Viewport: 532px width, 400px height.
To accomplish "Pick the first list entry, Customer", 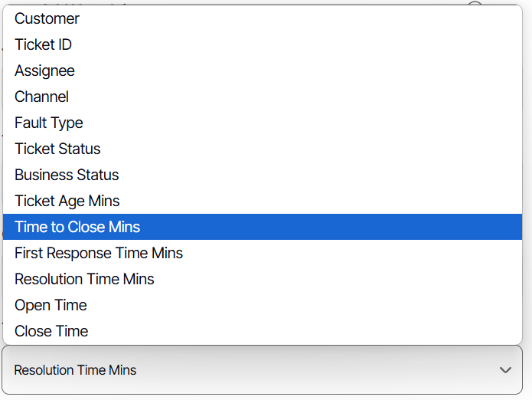I will click(x=47, y=18).
